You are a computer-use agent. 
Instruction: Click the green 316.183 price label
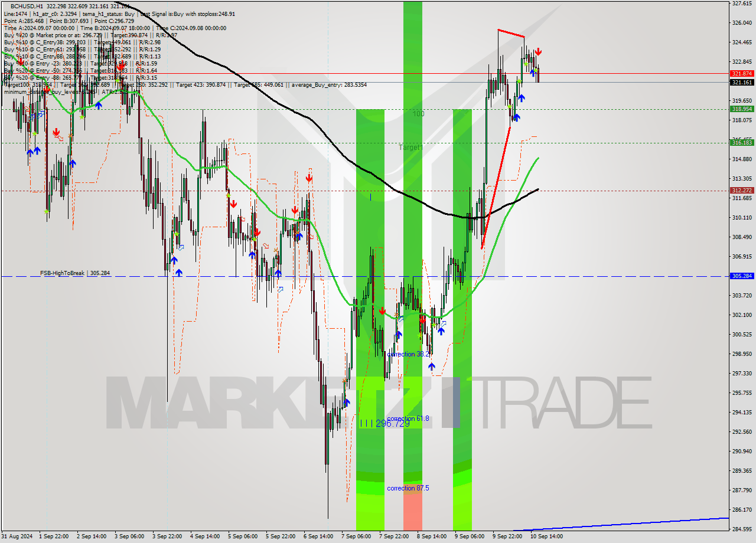pos(742,142)
